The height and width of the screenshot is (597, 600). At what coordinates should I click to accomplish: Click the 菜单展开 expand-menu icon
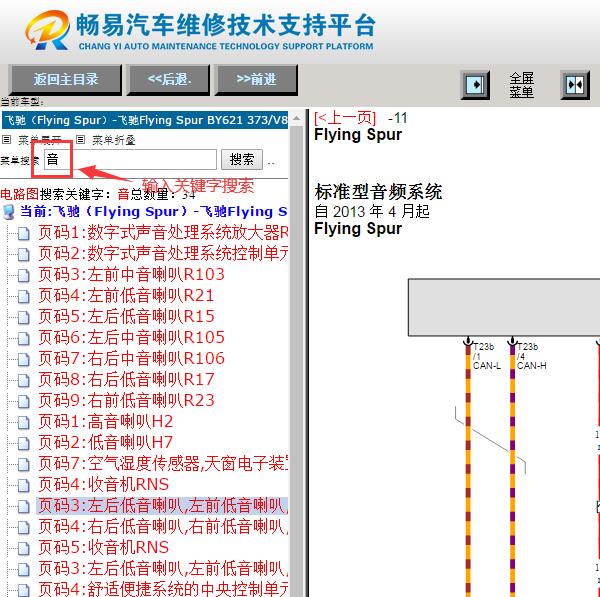point(7,140)
